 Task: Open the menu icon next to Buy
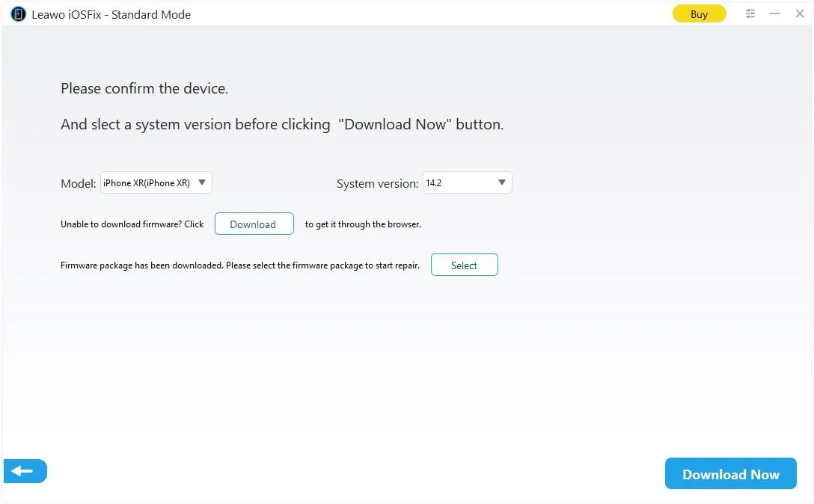[x=750, y=14]
